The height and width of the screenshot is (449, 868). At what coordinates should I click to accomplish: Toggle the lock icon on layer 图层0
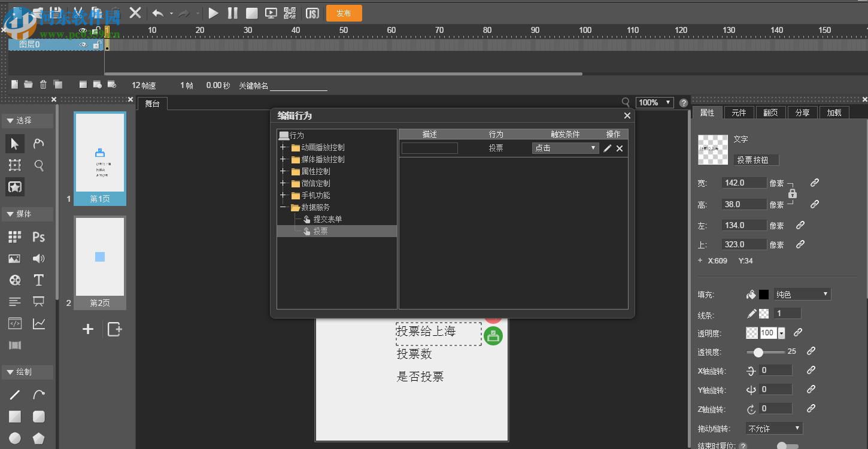point(96,44)
